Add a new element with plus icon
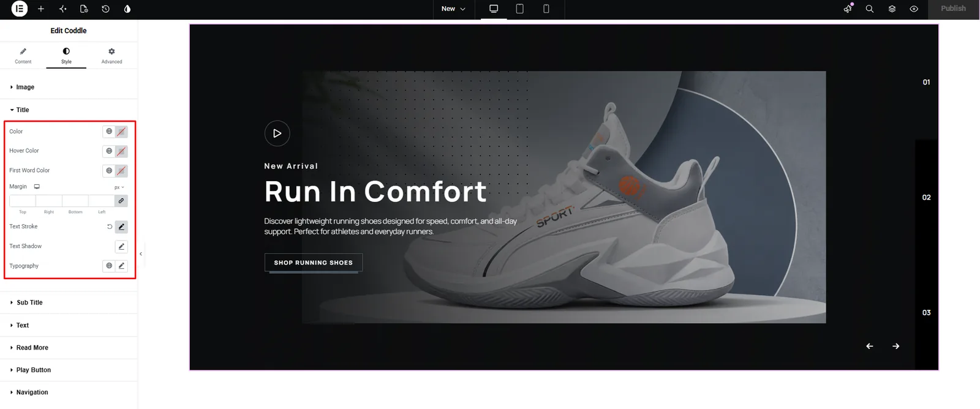This screenshot has width=980, height=409. 41,9
